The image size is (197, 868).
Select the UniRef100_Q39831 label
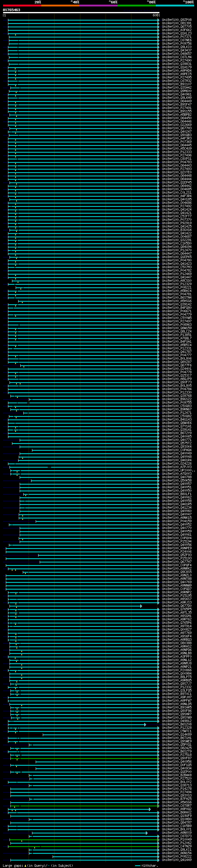point(176,64)
